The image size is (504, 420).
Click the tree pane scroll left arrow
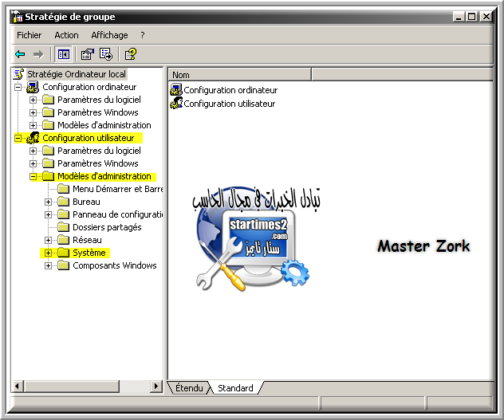pos(18,386)
